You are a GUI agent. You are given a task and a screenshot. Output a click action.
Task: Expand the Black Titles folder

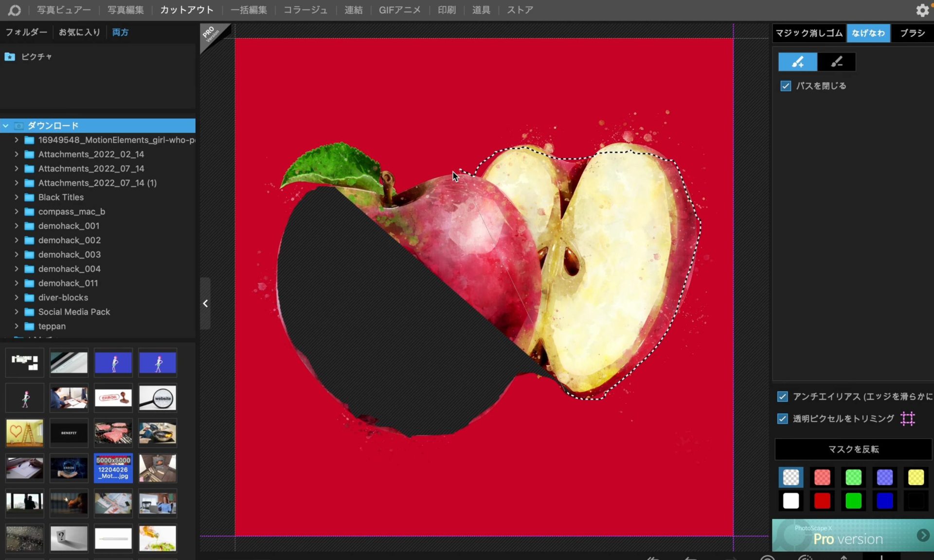(x=17, y=197)
